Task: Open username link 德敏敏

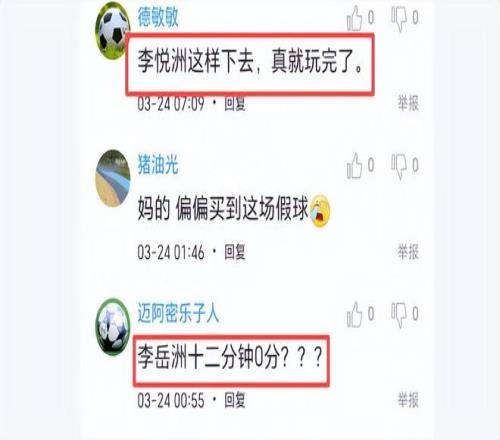Action: tap(158, 17)
